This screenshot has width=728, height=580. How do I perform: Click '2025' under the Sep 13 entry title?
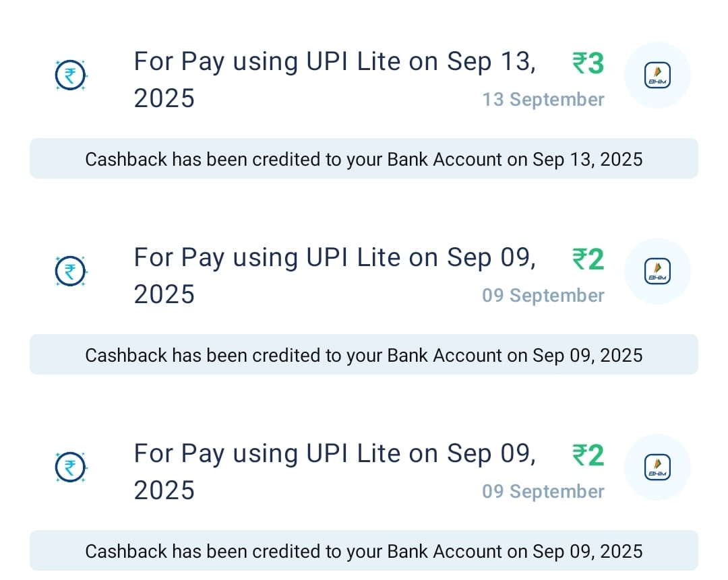click(164, 98)
